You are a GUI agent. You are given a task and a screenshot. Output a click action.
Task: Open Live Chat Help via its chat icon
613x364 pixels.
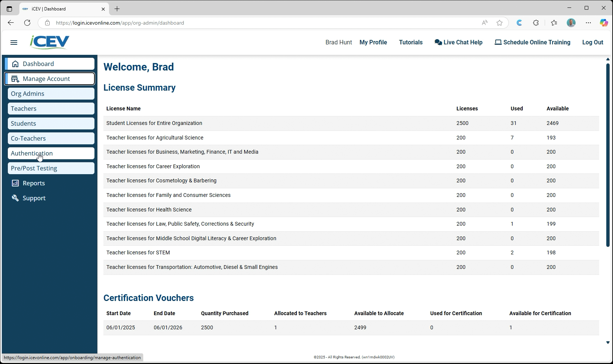click(438, 42)
